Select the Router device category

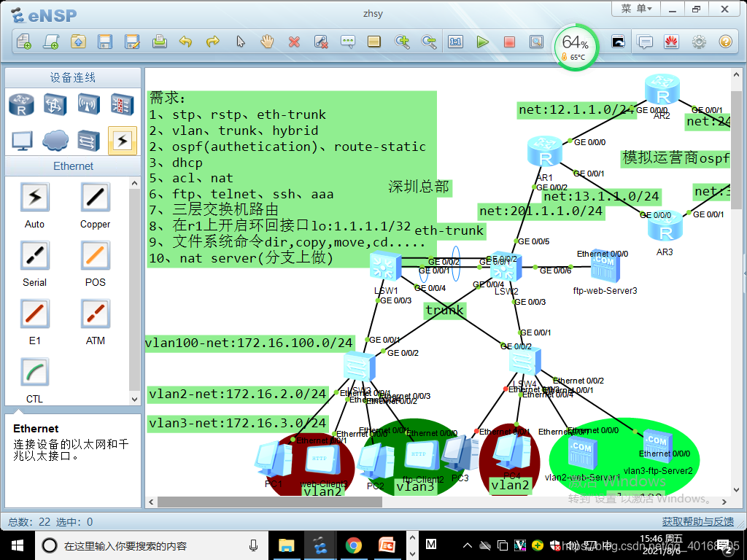tap(21, 104)
